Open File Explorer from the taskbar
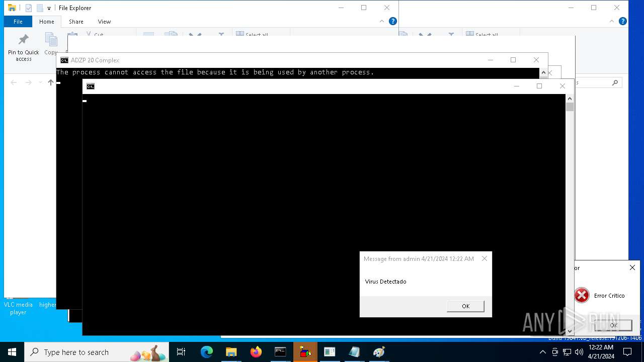Viewport: 644px width, 362px height. tap(231, 352)
